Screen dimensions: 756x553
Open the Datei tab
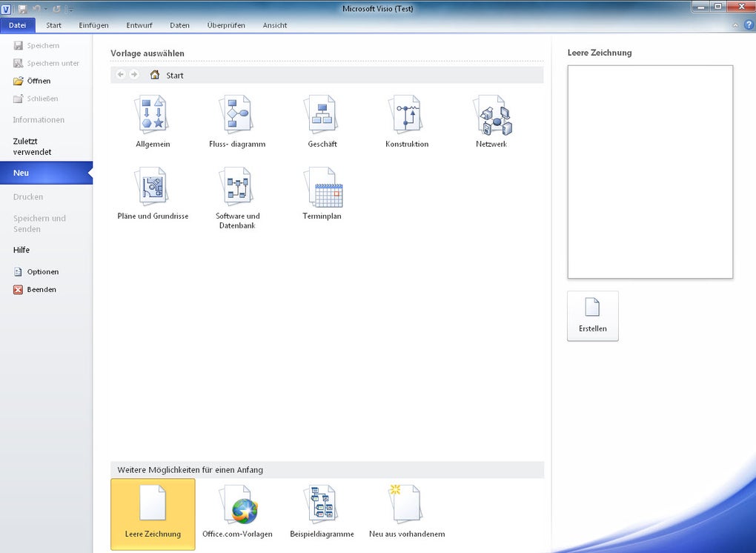(17, 25)
